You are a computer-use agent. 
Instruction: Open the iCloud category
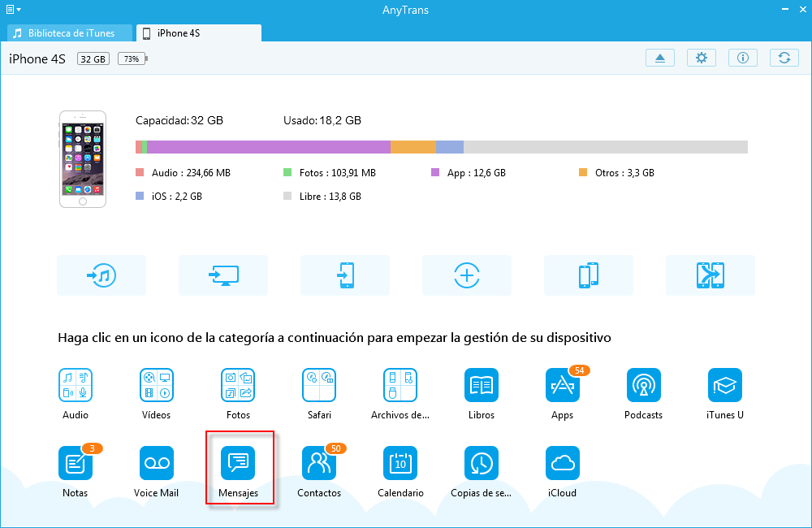[563, 463]
